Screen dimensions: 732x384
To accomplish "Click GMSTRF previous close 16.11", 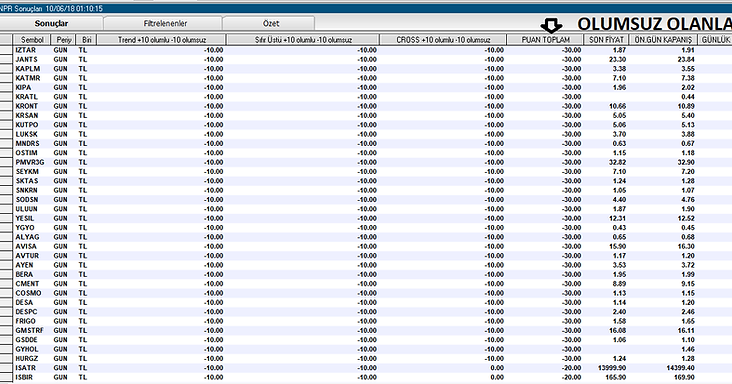I will (x=686, y=330).
